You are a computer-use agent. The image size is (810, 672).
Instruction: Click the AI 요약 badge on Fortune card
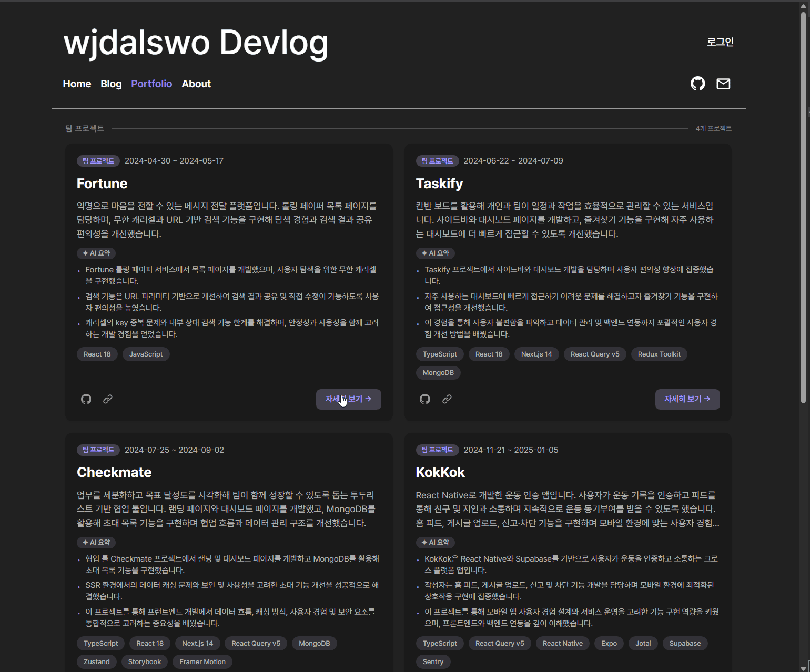pyautogui.click(x=96, y=253)
